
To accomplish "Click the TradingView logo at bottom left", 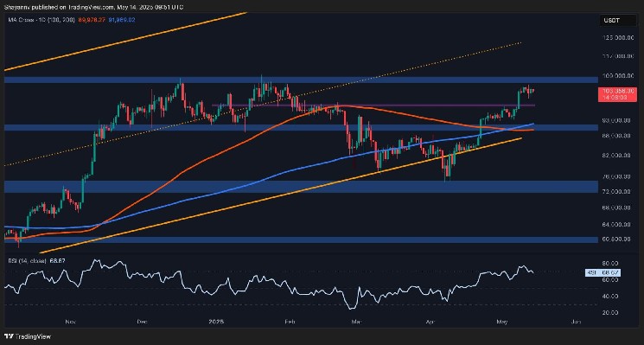I will [28, 336].
